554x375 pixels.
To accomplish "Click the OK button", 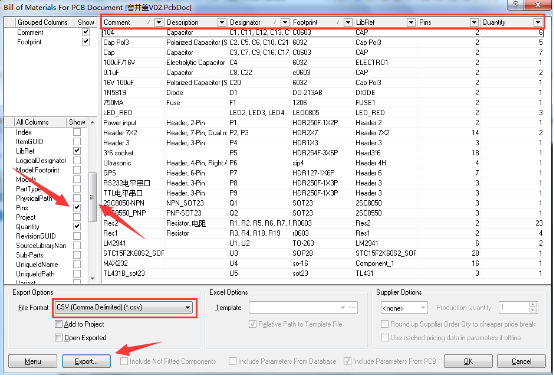I will tap(468, 361).
